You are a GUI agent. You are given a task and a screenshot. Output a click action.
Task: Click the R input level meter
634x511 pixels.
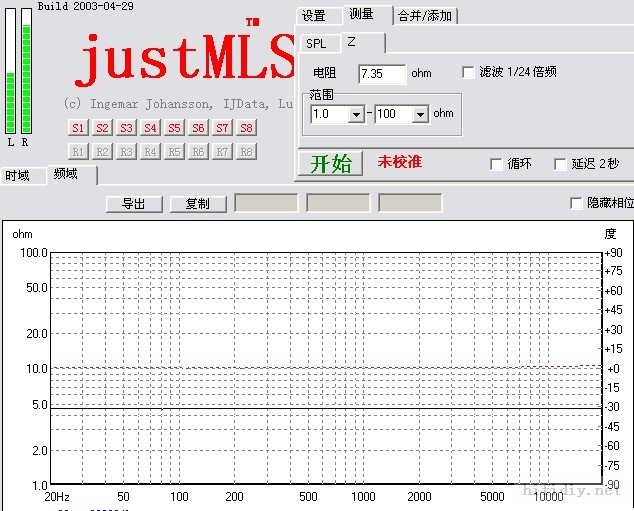pos(26,71)
